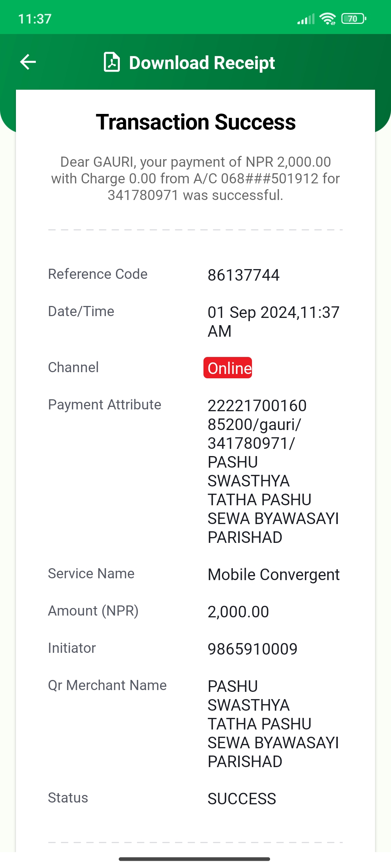Tap the Wi-Fi status icon

(328, 18)
